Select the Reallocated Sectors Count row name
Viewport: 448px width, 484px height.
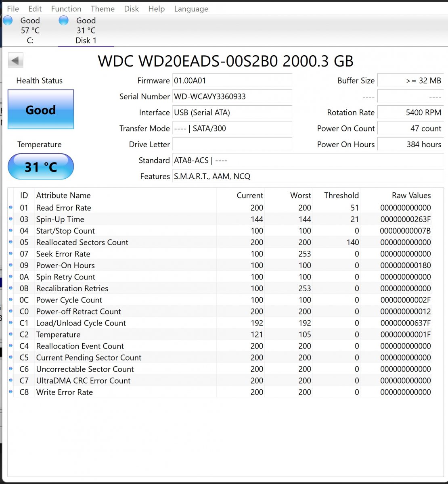(82, 242)
